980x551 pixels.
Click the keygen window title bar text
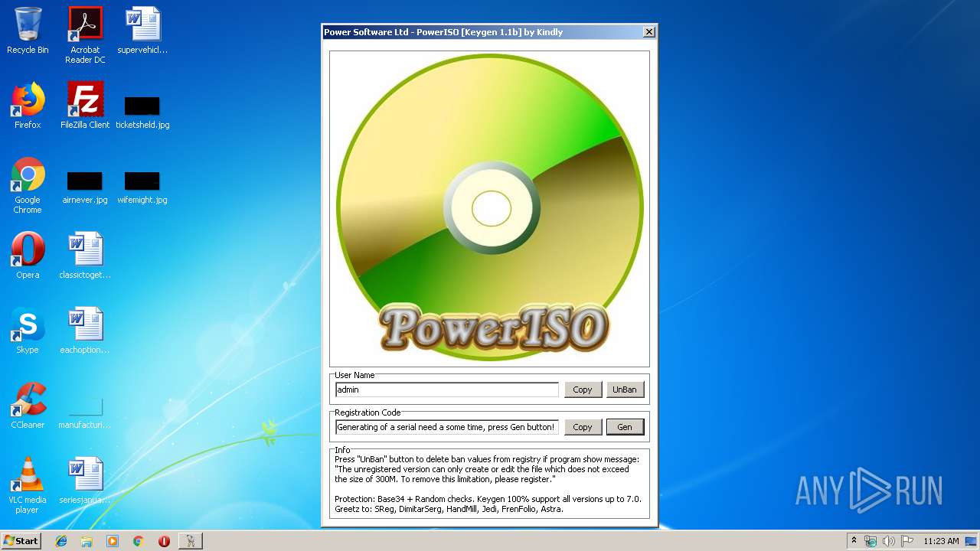click(443, 32)
